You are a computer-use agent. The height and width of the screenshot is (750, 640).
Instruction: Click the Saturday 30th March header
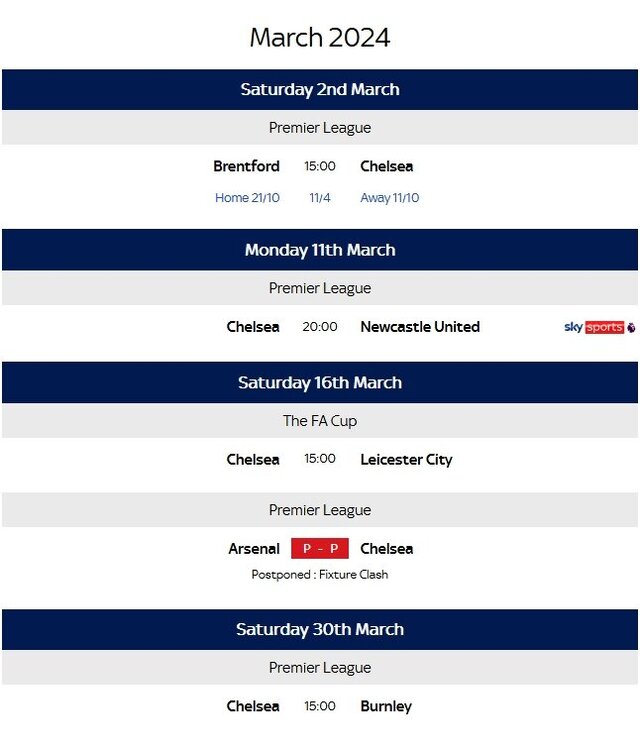tap(320, 629)
